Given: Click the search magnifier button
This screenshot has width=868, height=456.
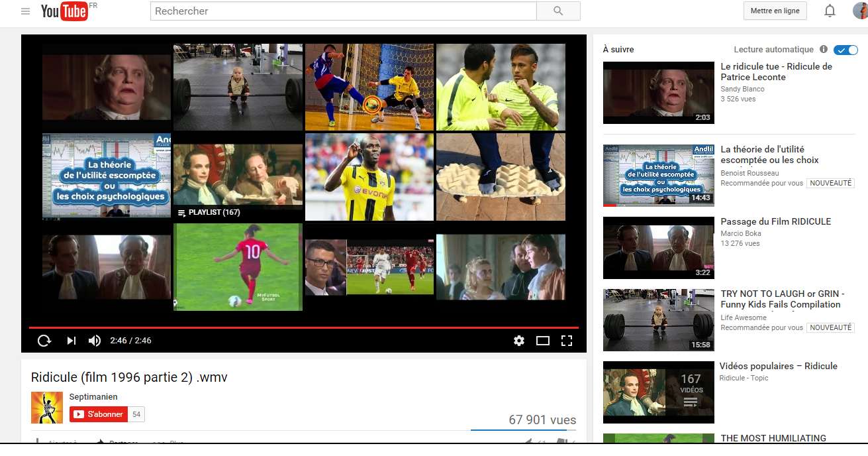Looking at the screenshot, I should 558,11.
